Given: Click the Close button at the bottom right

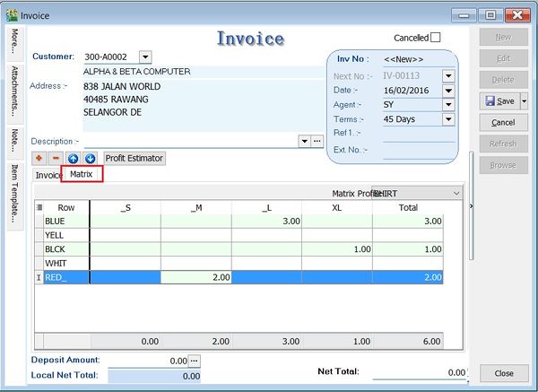Looking at the screenshot, I should pyautogui.click(x=504, y=373).
